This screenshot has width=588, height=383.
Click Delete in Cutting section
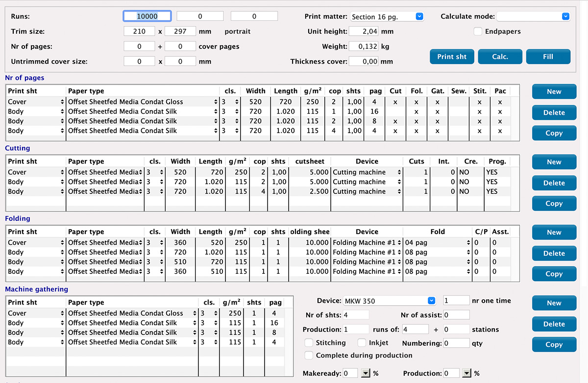[554, 183]
